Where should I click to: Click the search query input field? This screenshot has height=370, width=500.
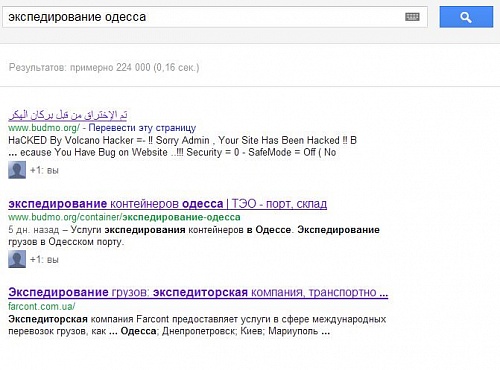(215, 17)
